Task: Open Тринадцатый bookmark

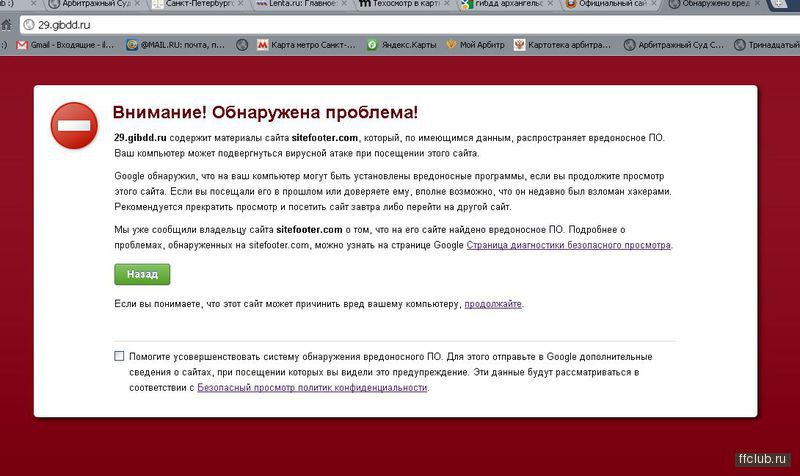Action: 766,45
